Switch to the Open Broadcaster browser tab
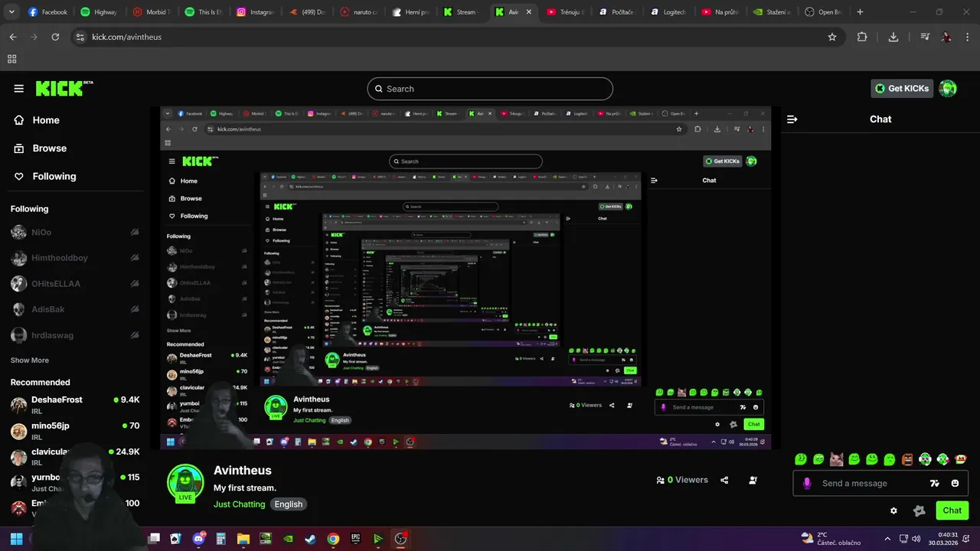980x551 pixels. [825, 12]
